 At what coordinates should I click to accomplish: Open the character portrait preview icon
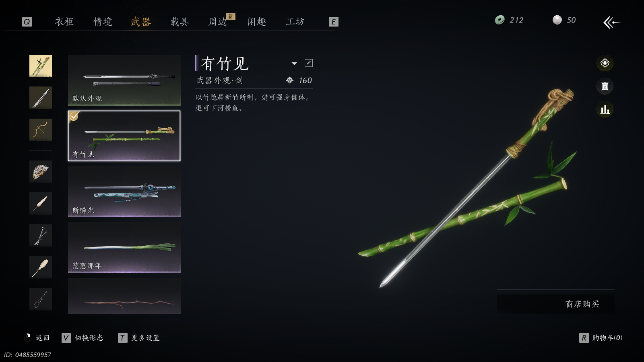coord(605,86)
